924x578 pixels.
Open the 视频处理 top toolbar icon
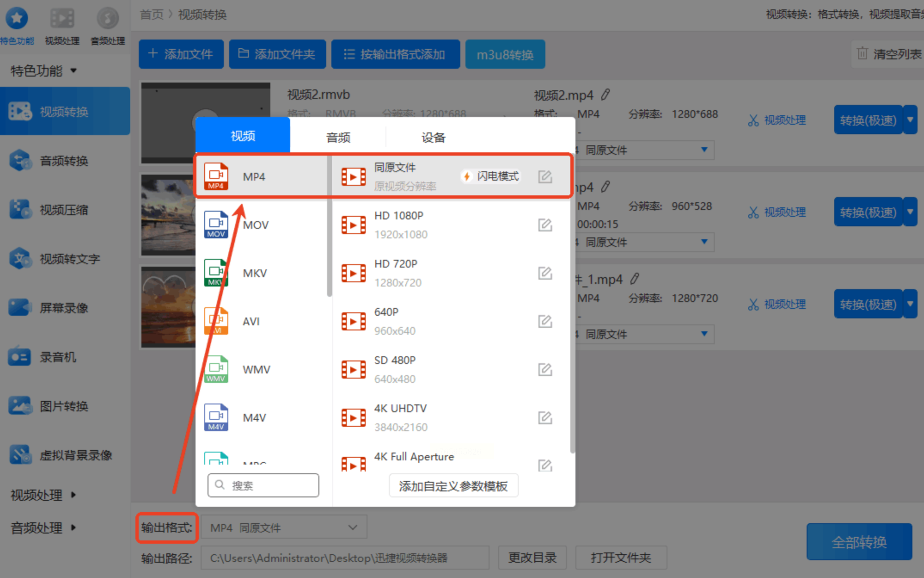tap(62, 19)
